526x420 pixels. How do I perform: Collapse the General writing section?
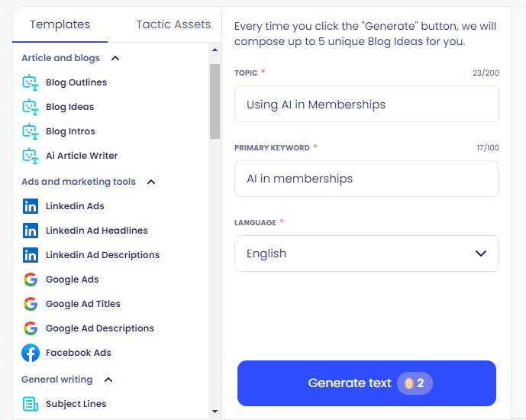coord(108,380)
